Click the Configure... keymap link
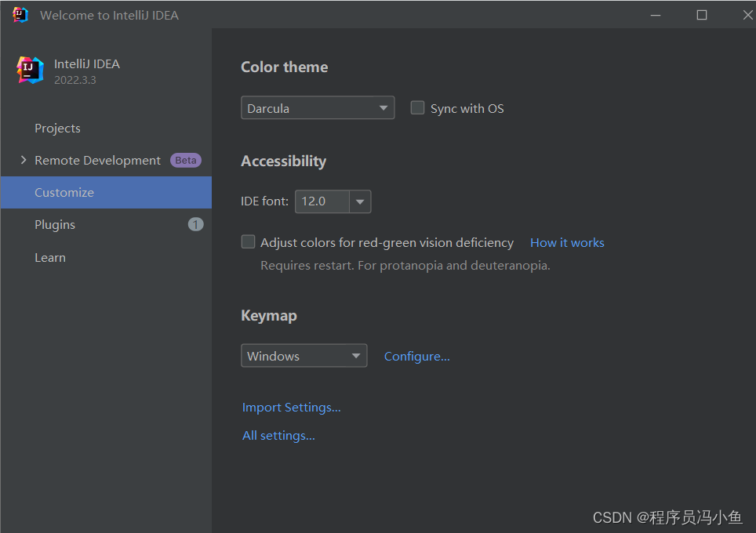This screenshot has height=533, width=756. (417, 356)
